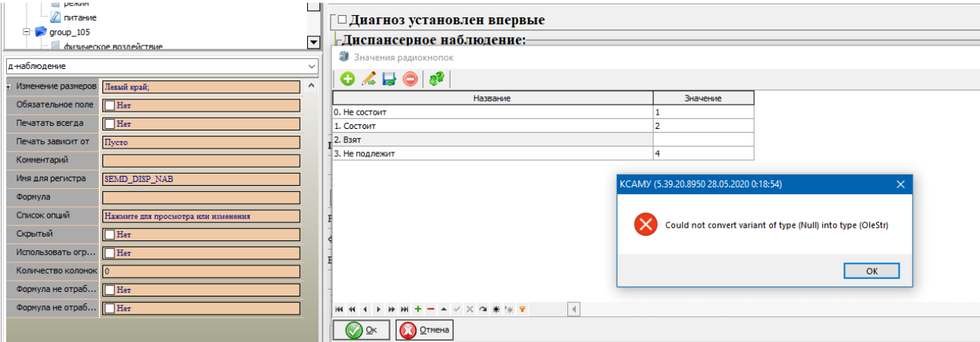This screenshot has width=980, height=342.
Task: Click the tree panel scroll-down arrow
Action: pyautogui.click(x=313, y=43)
